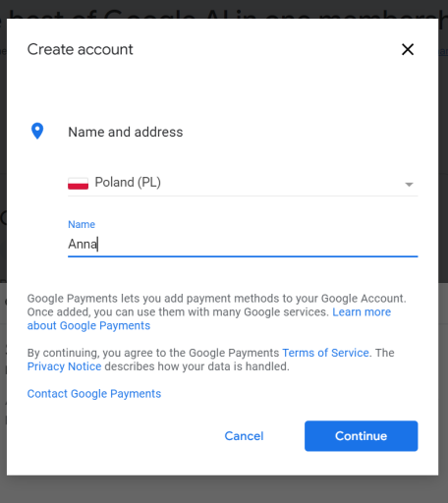The width and height of the screenshot is (448, 503).
Task: Open the Privacy Notice link
Action: pos(64,366)
